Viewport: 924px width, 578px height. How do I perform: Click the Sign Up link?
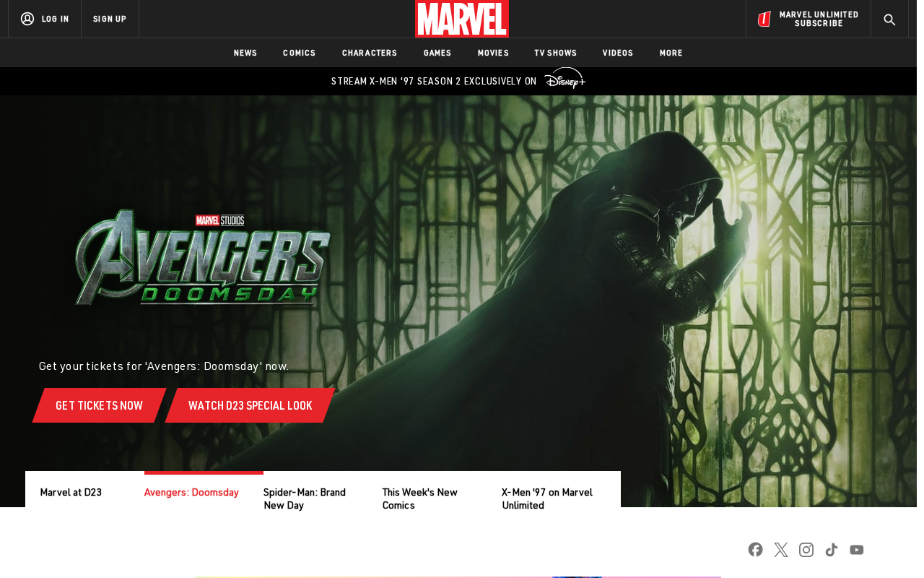110,19
